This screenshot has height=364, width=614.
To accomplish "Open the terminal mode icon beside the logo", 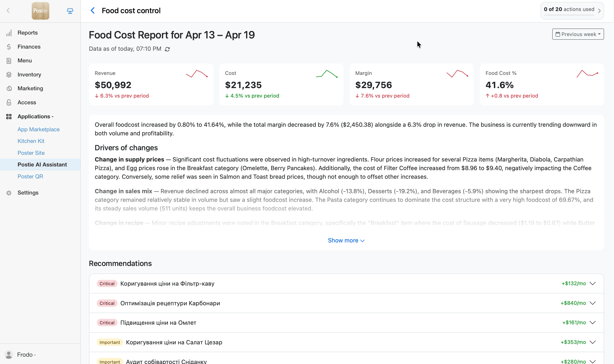I will (70, 11).
